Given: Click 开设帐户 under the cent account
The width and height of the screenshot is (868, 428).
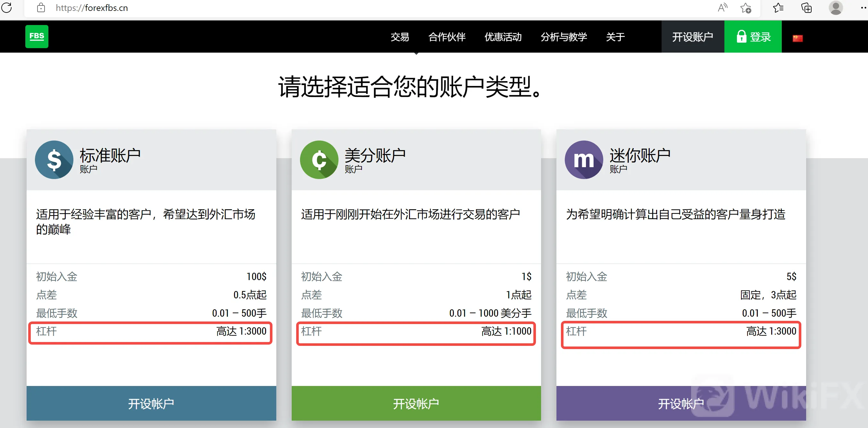Looking at the screenshot, I should click(x=416, y=403).
